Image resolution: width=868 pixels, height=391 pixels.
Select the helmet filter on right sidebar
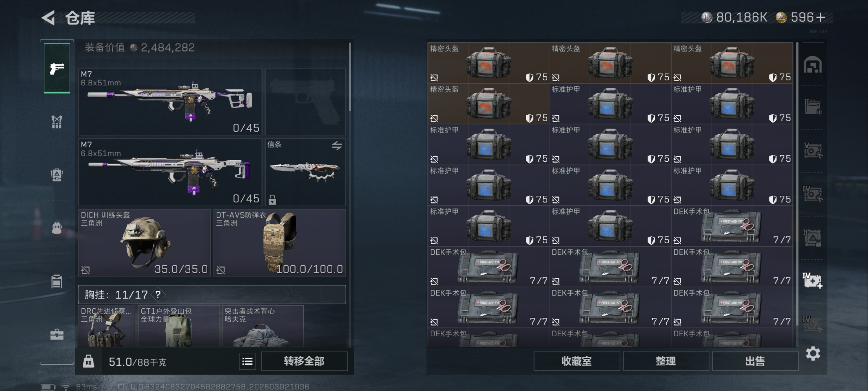click(x=813, y=65)
